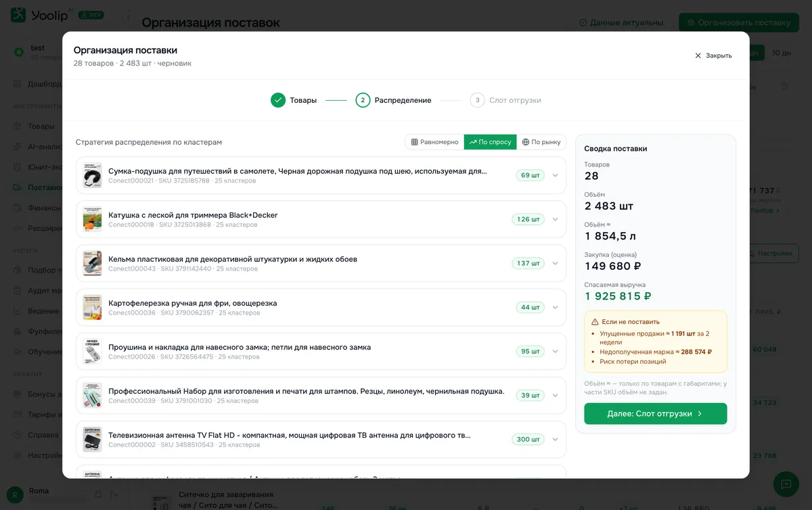Click Далее: Слот отгрузки button
The width and height of the screenshot is (812, 510).
656,413
